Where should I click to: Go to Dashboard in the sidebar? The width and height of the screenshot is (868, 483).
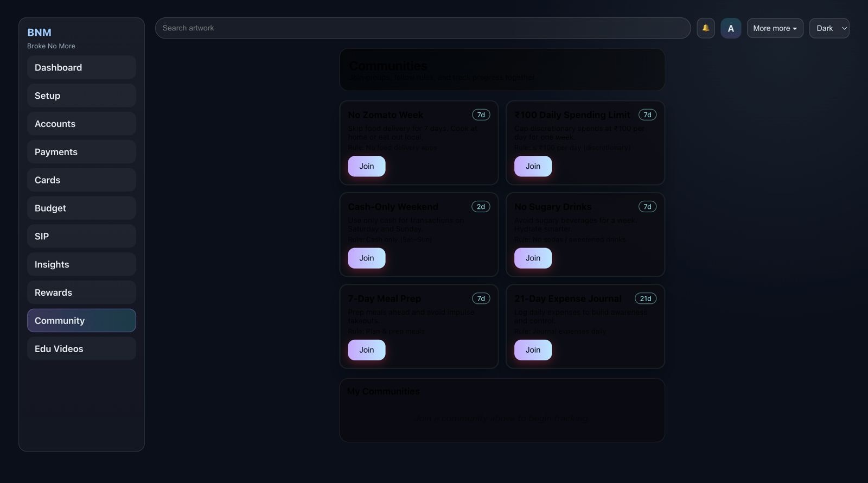81,67
